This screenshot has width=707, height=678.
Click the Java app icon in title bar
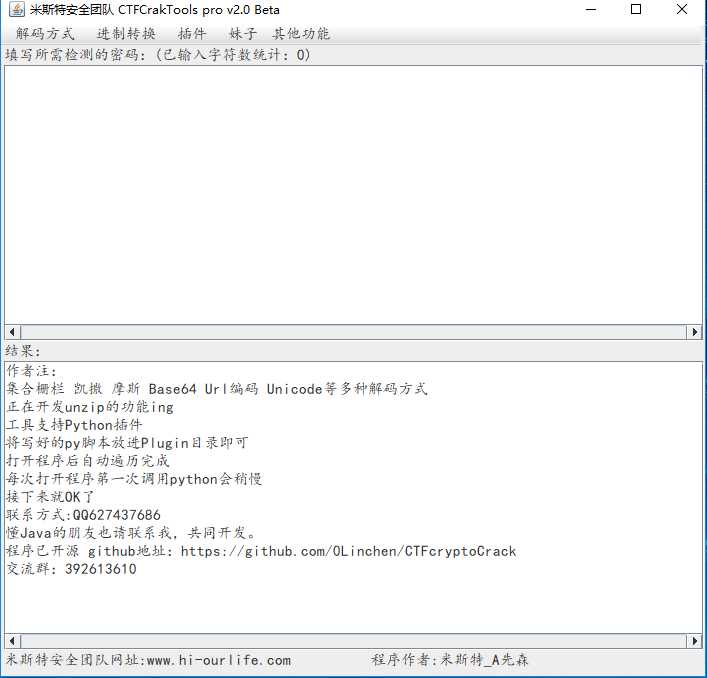tap(16, 9)
